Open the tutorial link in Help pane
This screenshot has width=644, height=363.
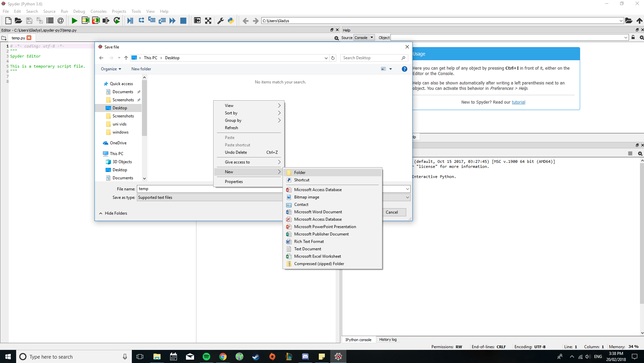(518, 102)
